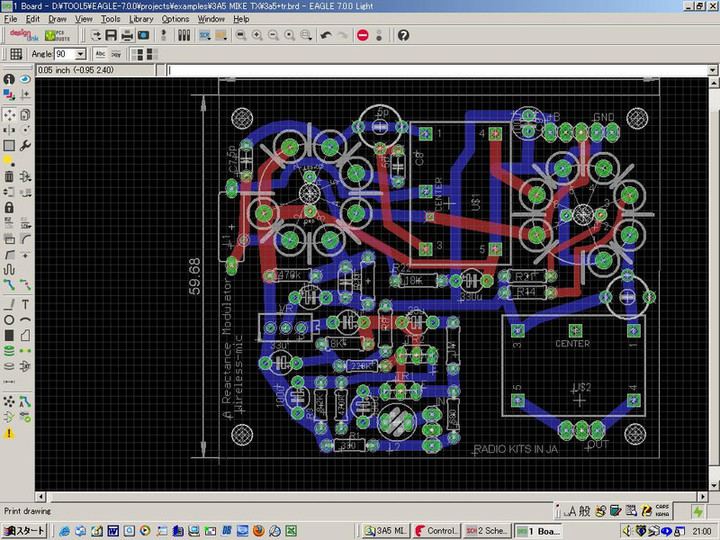Click the Print toolbar icon
Viewport: 720px width, 540px height.
point(126,35)
